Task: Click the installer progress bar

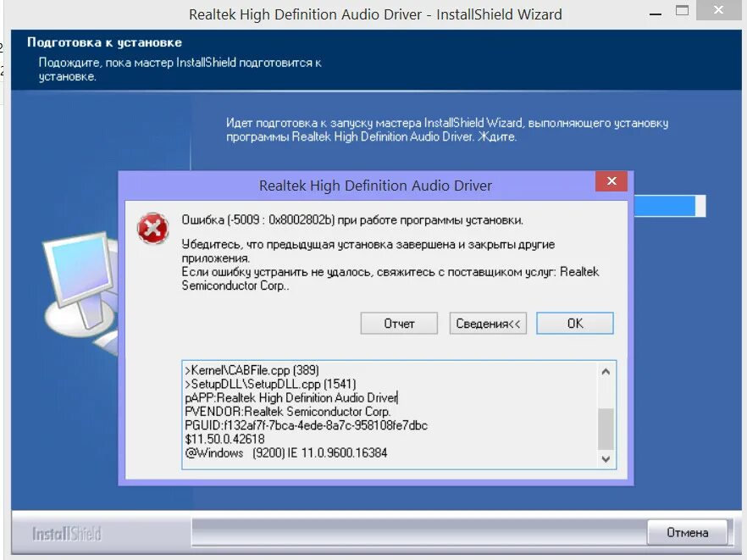Action: 670,206
